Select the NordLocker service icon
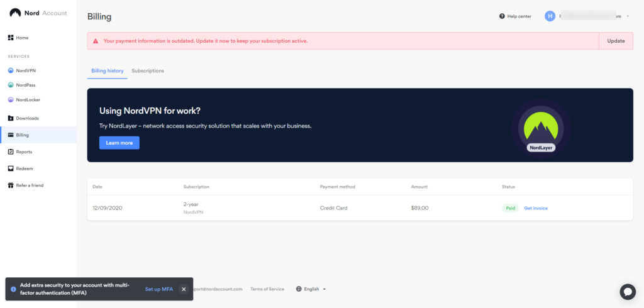 tap(11, 100)
